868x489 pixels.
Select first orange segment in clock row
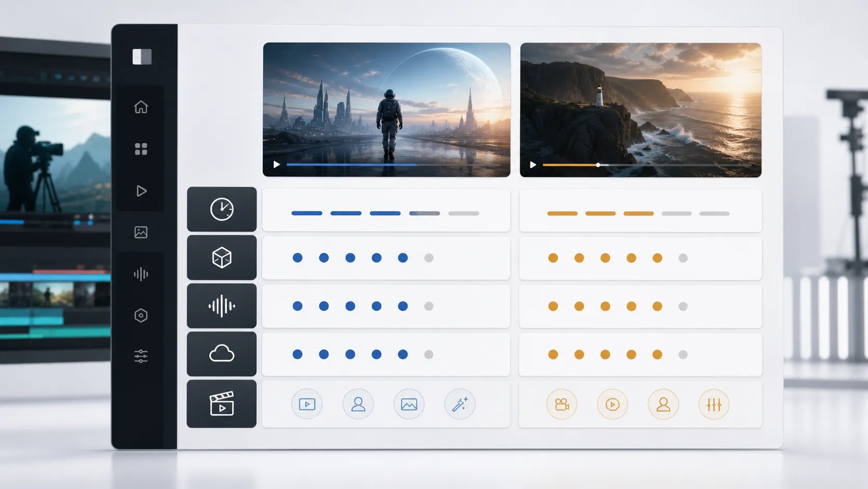pyautogui.click(x=562, y=214)
